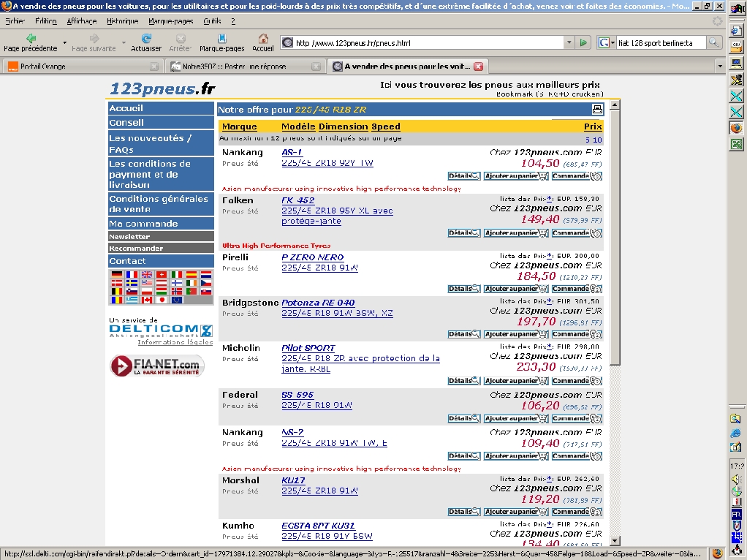Select the European Union flag

tap(176, 300)
